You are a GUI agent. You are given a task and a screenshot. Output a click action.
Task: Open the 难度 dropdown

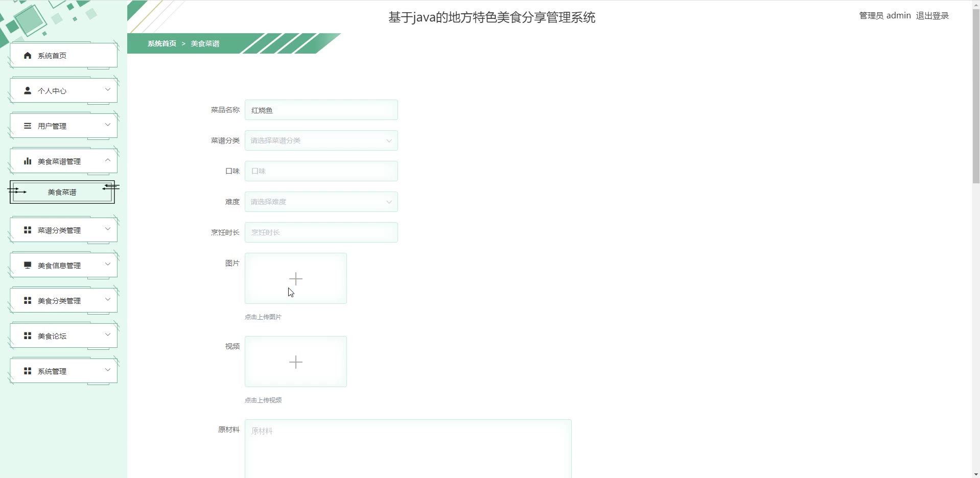tap(321, 202)
